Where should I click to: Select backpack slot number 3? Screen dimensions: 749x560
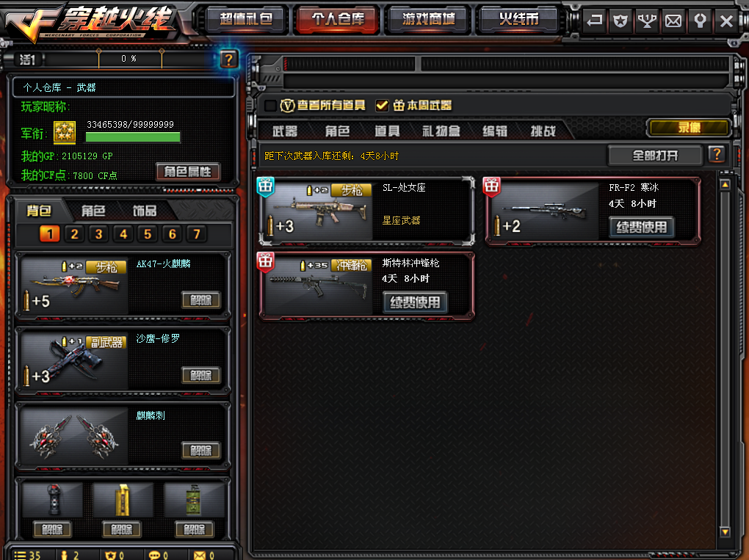point(99,234)
